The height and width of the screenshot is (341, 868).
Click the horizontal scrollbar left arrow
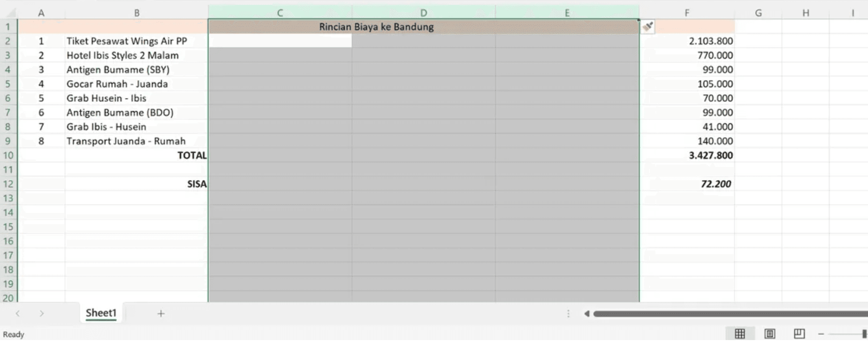click(x=586, y=314)
